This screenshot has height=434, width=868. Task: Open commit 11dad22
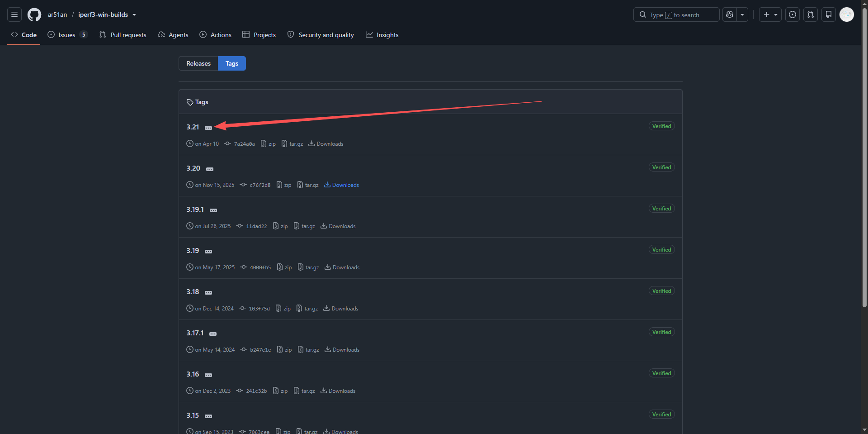pos(252,226)
